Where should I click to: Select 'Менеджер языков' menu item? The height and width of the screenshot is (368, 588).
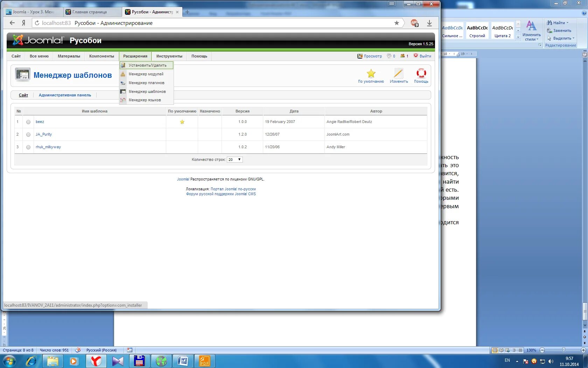point(146,100)
